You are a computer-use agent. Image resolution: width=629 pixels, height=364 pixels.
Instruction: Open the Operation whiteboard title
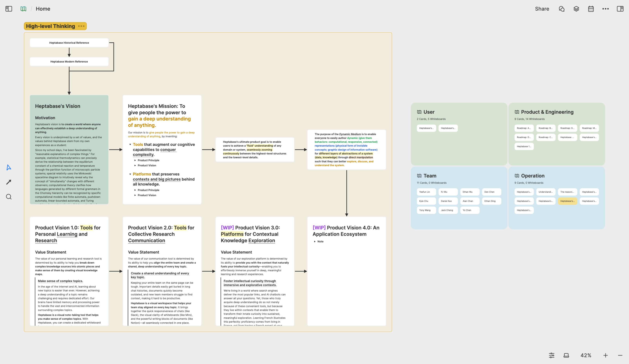(533, 176)
